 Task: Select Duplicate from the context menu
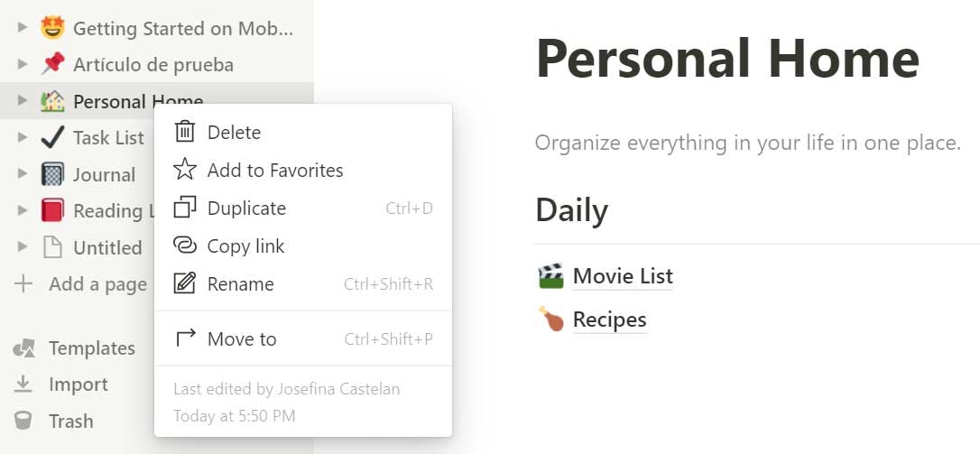point(246,208)
